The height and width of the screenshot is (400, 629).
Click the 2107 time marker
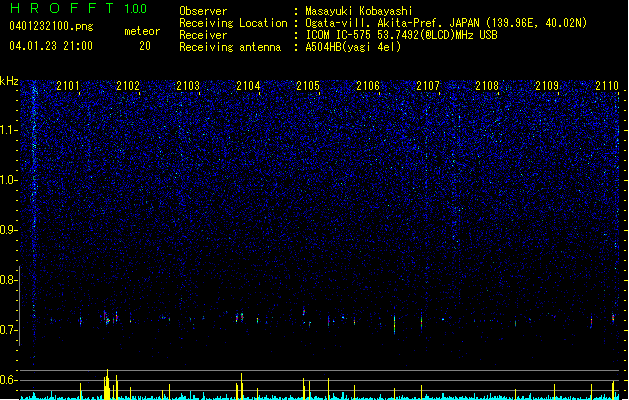428,86
